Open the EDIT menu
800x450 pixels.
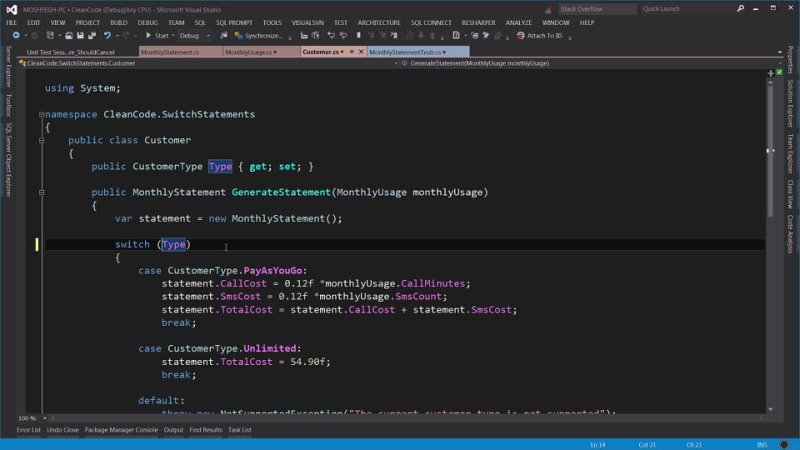pyautogui.click(x=34, y=22)
